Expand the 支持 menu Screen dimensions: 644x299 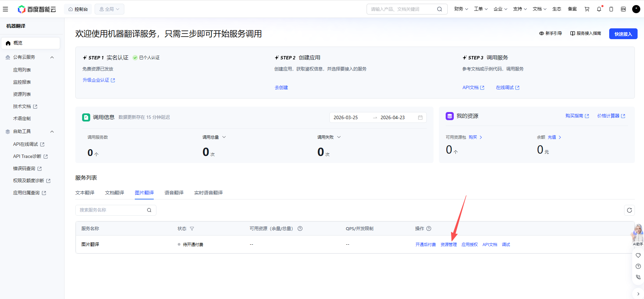click(520, 9)
